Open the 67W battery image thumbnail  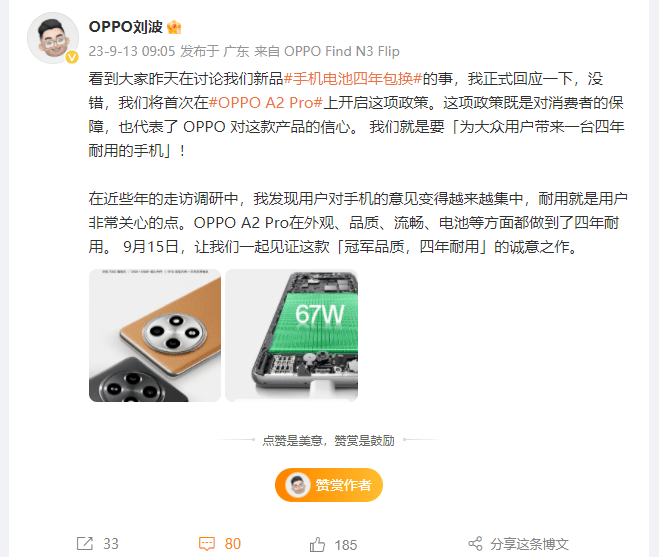[x=292, y=335]
